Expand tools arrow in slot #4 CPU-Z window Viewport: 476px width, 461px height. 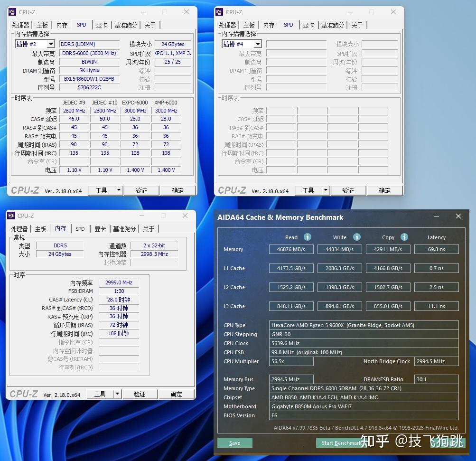(x=326, y=190)
